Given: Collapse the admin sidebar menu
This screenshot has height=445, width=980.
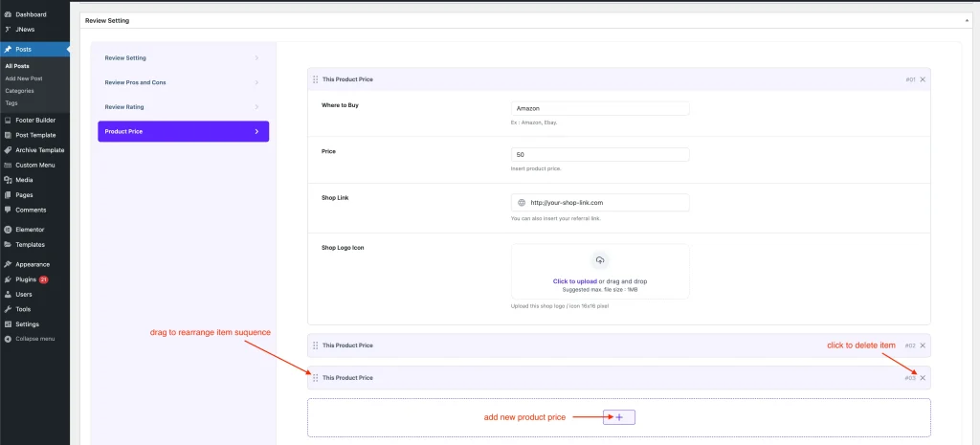Looking at the screenshot, I should [x=34, y=339].
